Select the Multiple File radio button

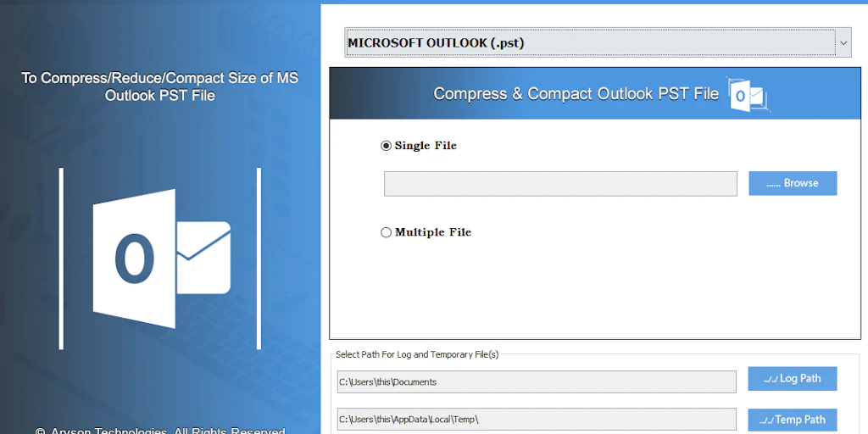pos(386,232)
